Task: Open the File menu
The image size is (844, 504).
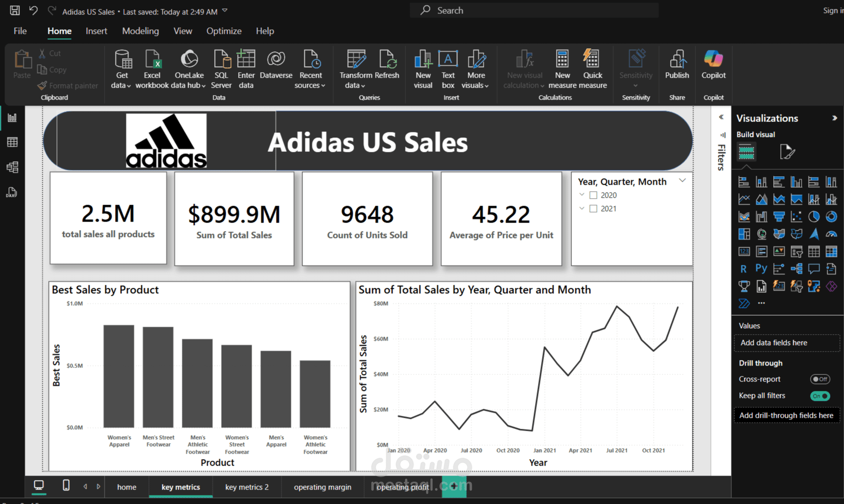Action: click(x=20, y=31)
